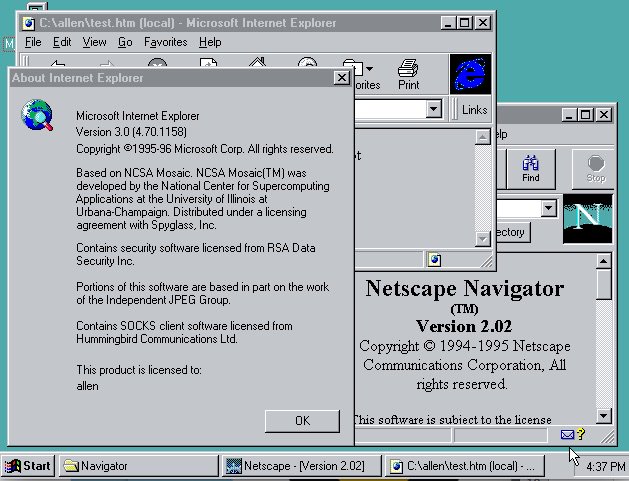
Task: Click the Netscape vertical scrollbar thumb
Action: 603,284
